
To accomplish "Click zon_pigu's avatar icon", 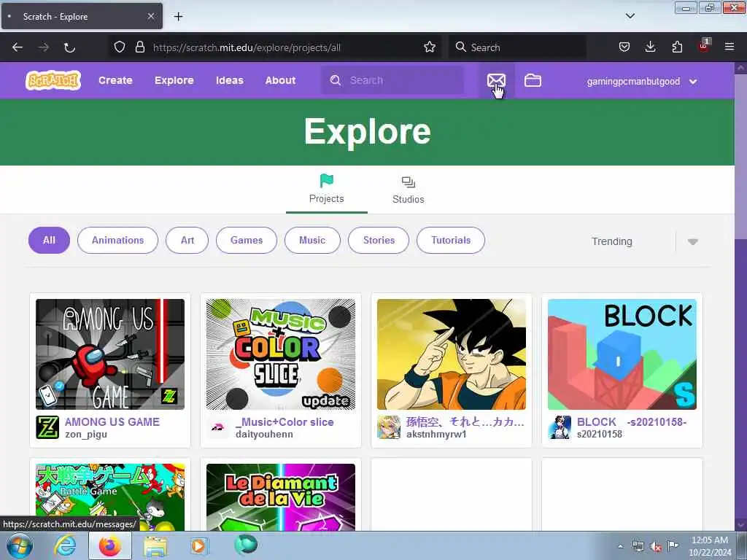I will pos(47,427).
